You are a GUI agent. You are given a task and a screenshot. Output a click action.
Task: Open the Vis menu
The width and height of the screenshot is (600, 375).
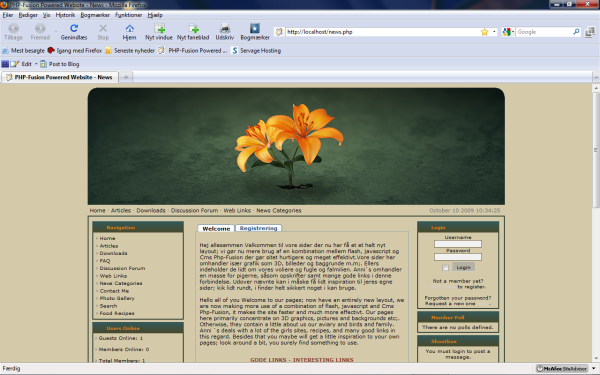[x=46, y=15]
